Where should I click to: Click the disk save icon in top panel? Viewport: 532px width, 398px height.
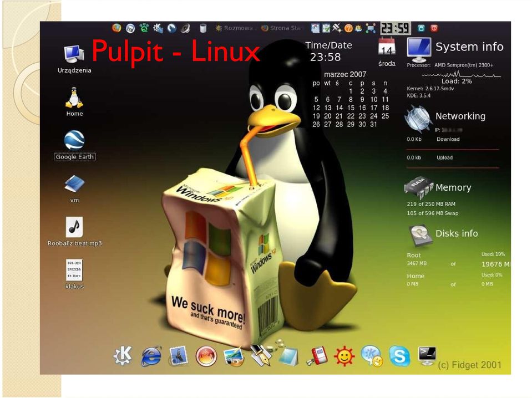coord(130,28)
